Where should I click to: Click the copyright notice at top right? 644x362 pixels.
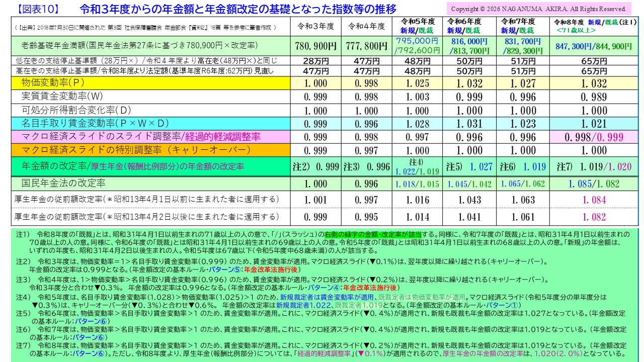(x=542, y=8)
